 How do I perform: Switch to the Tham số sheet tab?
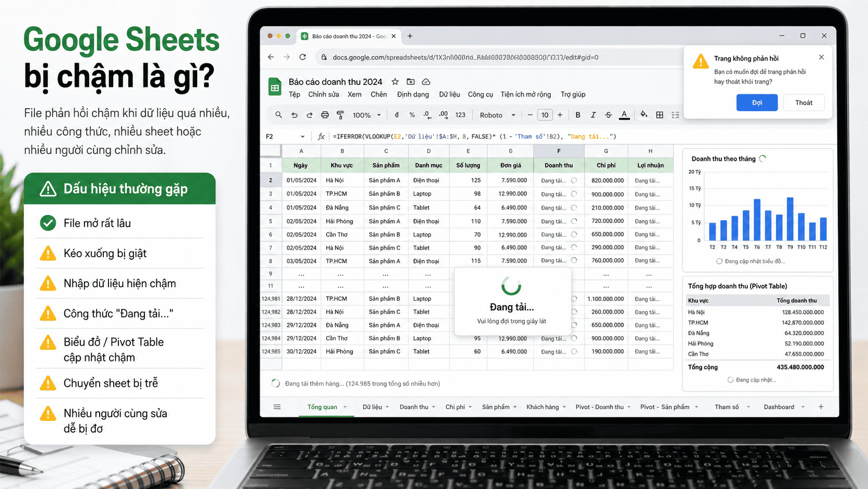coord(726,407)
